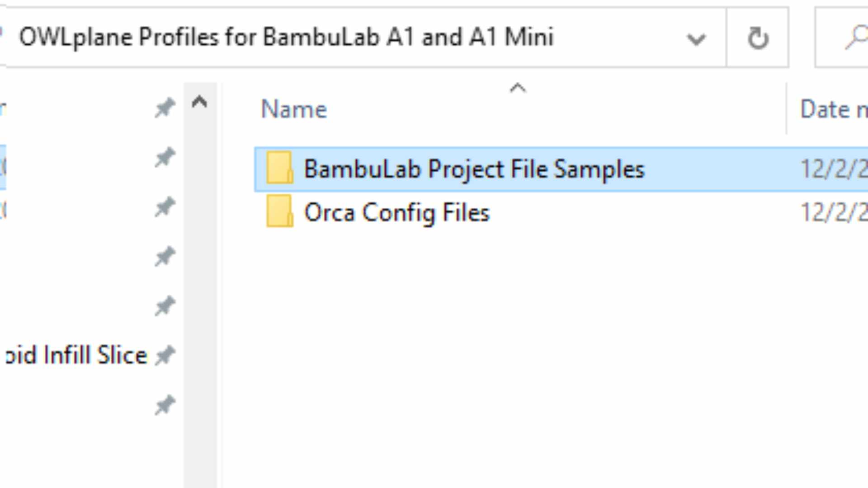Sort by the Date modified column header

(x=833, y=109)
